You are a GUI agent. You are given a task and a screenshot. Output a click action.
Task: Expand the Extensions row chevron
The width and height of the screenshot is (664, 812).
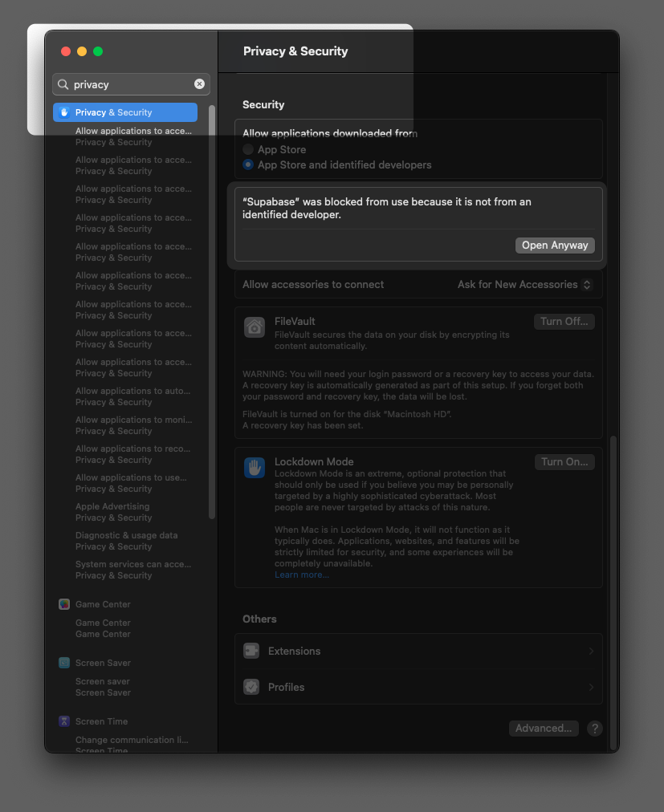coord(591,651)
